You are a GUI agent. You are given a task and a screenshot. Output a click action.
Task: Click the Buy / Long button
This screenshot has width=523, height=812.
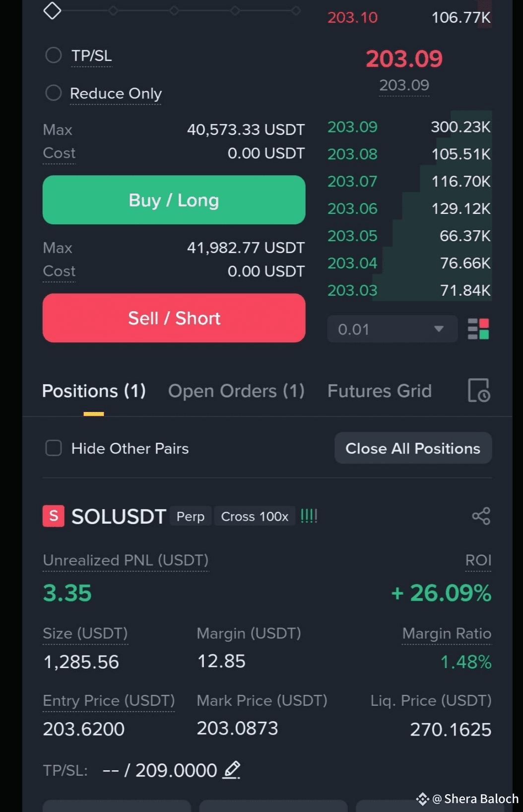[x=174, y=200]
